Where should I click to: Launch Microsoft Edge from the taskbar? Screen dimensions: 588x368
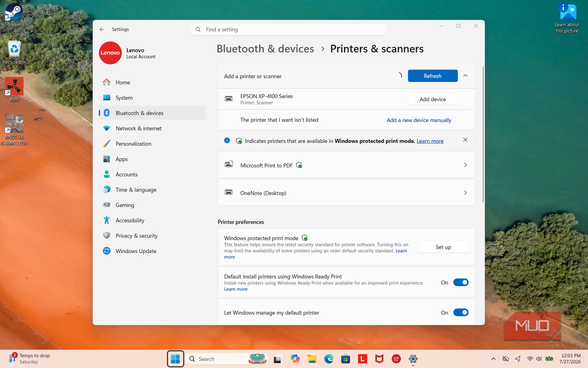click(329, 359)
